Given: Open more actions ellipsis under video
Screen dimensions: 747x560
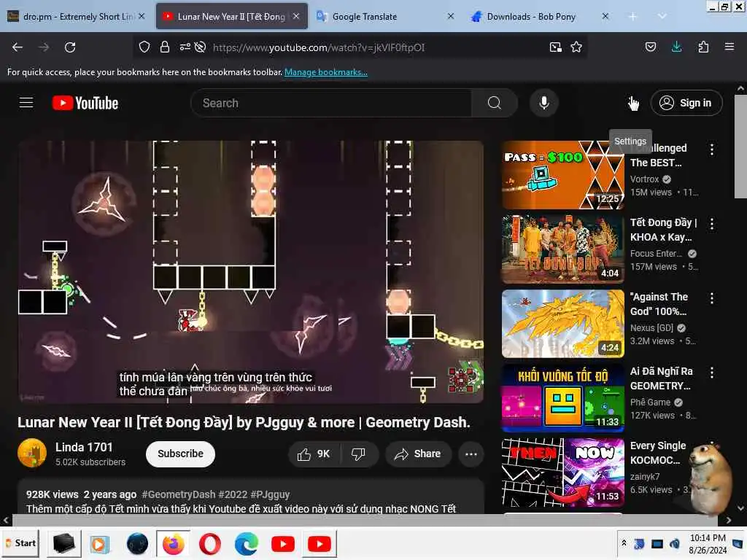Looking at the screenshot, I should (x=471, y=454).
